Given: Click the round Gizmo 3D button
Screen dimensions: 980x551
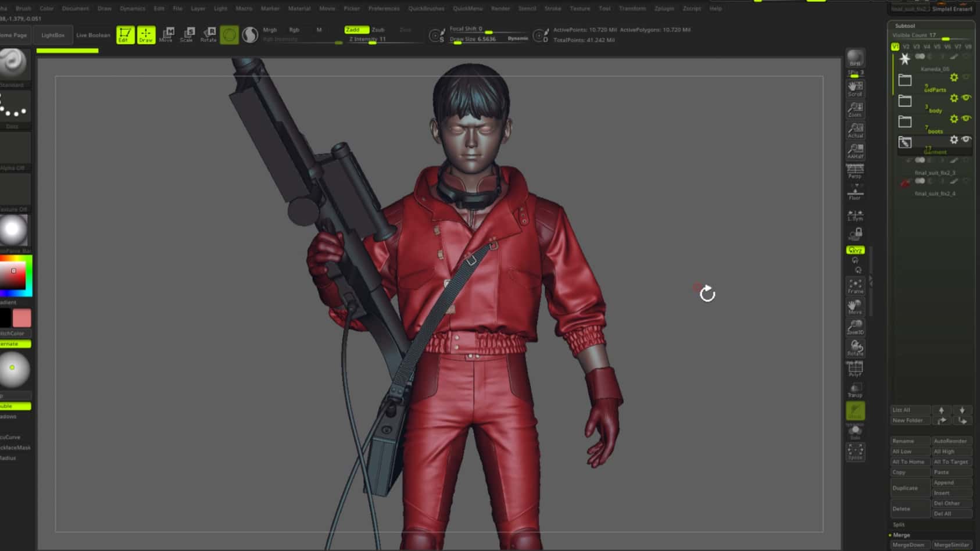Looking at the screenshot, I should coord(229,35).
